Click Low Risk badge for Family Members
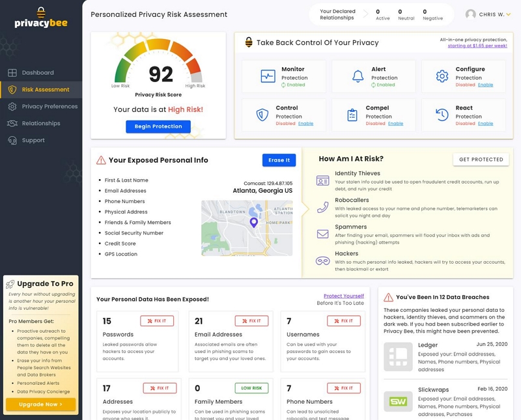 [x=251, y=388]
